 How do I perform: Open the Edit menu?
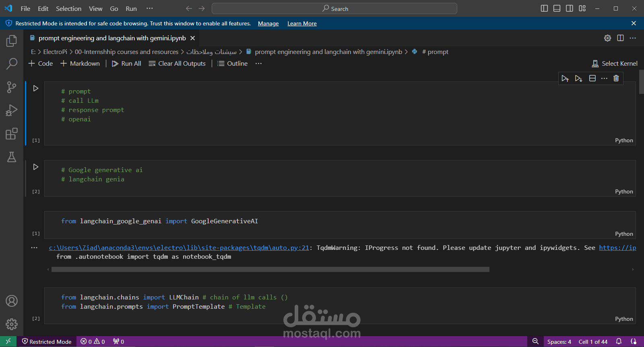43,8
